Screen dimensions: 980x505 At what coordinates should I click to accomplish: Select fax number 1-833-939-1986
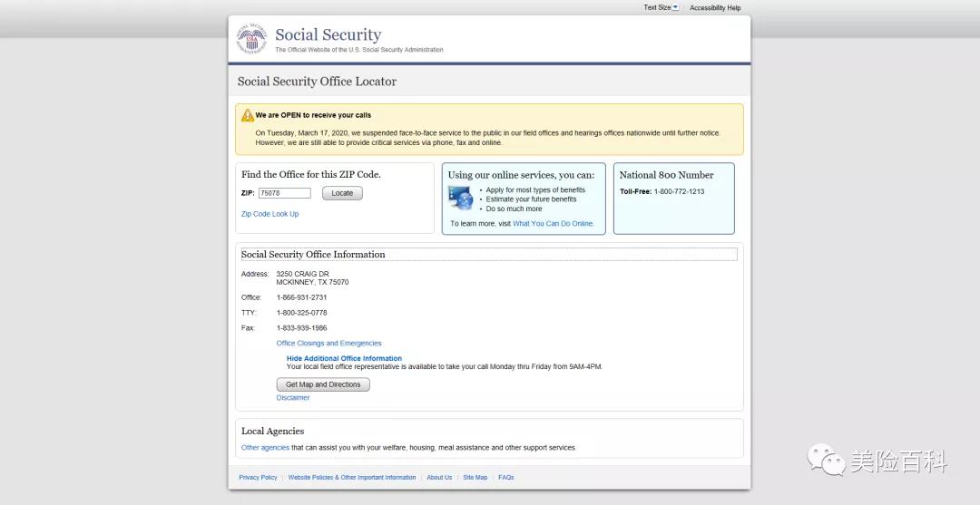(x=302, y=328)
